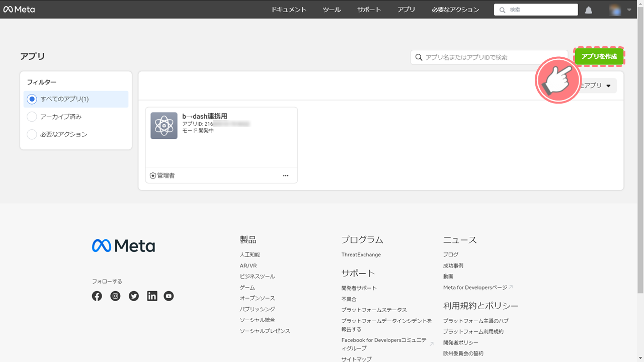Open the サポート menu
This screenshot has height=362, width=644.
(x=369, y=10)
